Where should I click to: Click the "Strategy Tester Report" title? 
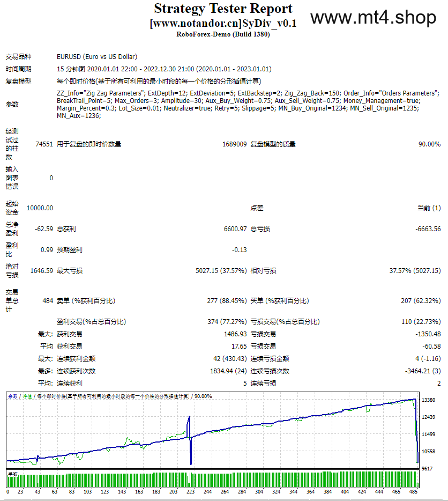pyautogui.click(x=223, y=9)
